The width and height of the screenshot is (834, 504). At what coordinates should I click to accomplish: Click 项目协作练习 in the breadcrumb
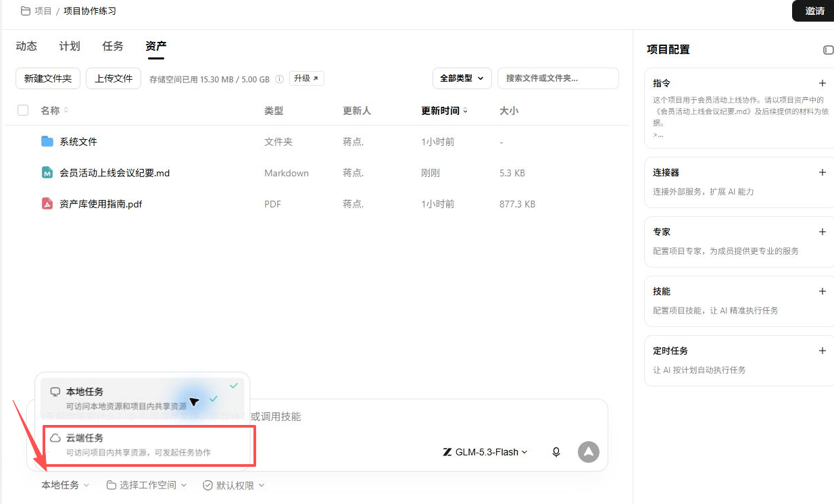[x=90, y=11]
